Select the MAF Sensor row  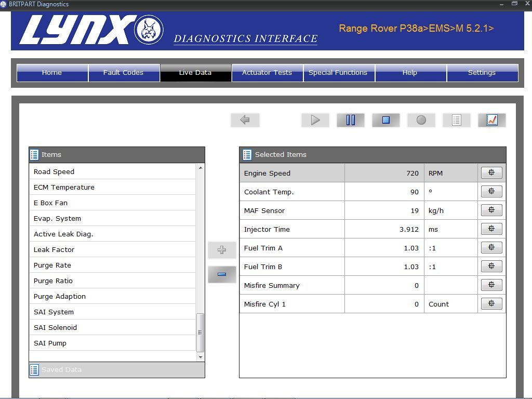coord(373,210)
